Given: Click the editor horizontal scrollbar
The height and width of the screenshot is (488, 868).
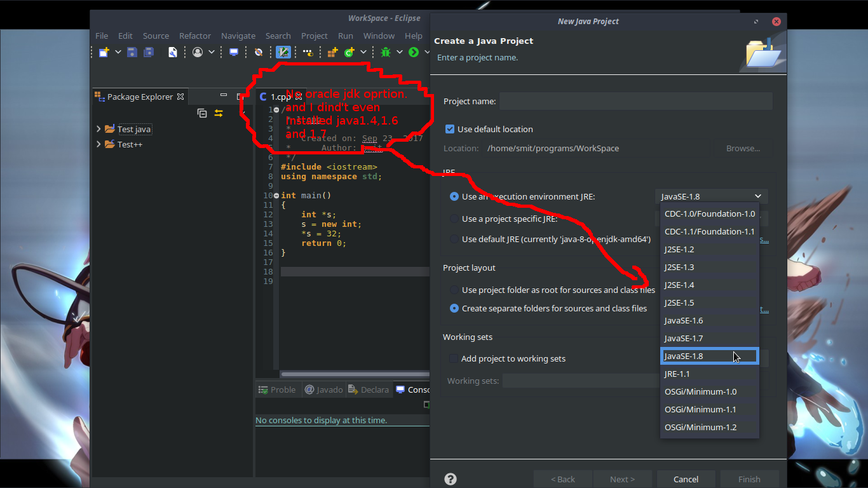Looking at the screenshot, I should pyautogui.click(x=355, y=374).
